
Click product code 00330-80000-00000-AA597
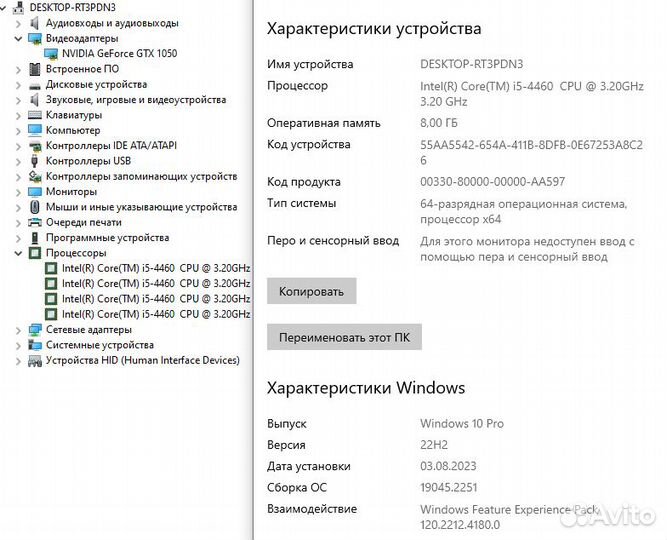[493, 182]
